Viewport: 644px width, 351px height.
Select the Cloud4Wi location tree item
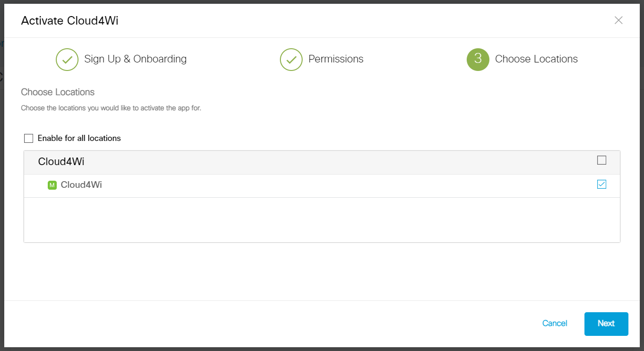click(322, 185)
